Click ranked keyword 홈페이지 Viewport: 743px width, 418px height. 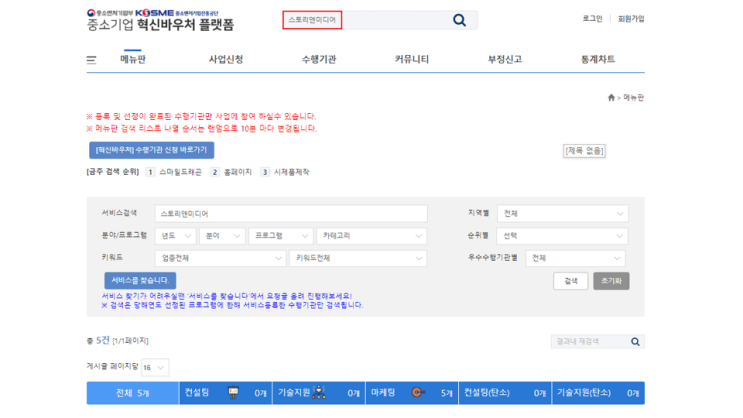point(237,172)
